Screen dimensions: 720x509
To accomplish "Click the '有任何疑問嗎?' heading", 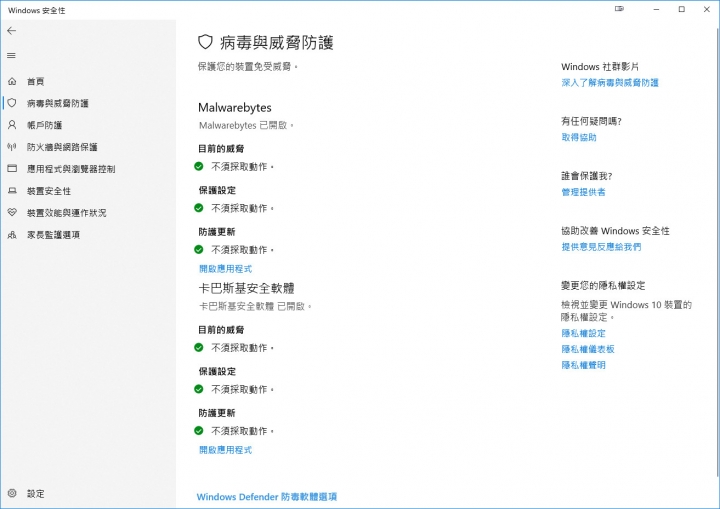I will [591, 121].
